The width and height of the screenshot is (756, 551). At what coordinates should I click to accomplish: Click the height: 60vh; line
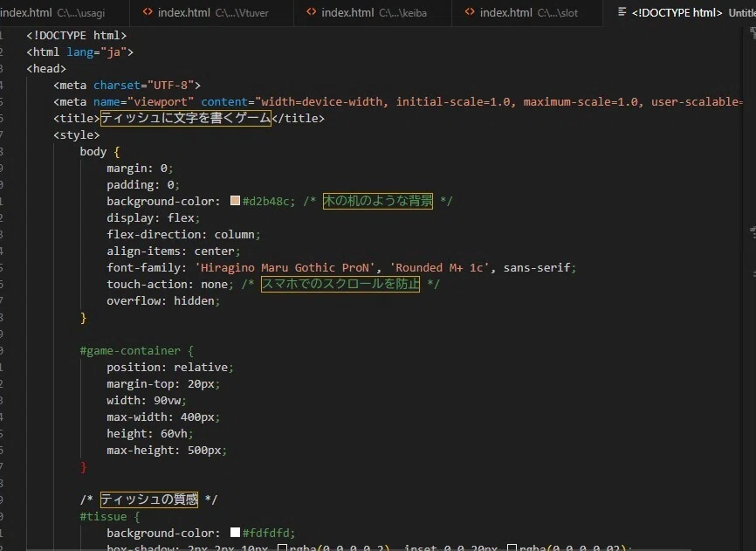pos(150,434)
